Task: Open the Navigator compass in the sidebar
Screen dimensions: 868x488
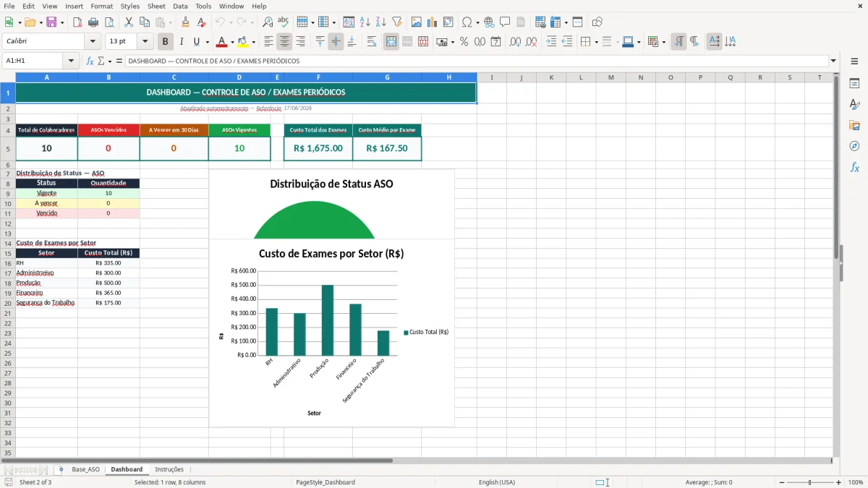Action: (x=854, y=146)
